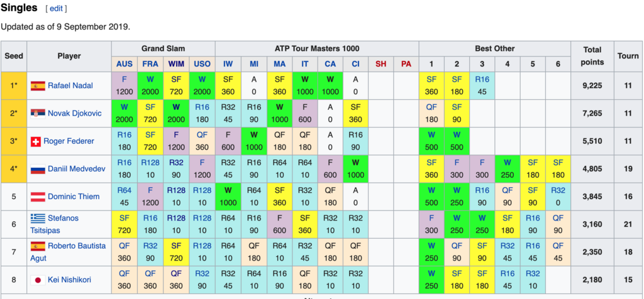644x299 pixels.
Task: Click the Tourn column header
Action: tap(628, 56)
